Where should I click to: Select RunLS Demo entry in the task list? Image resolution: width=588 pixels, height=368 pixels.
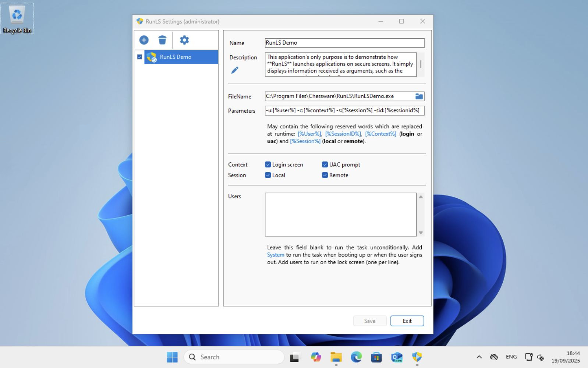coord(181,57)
